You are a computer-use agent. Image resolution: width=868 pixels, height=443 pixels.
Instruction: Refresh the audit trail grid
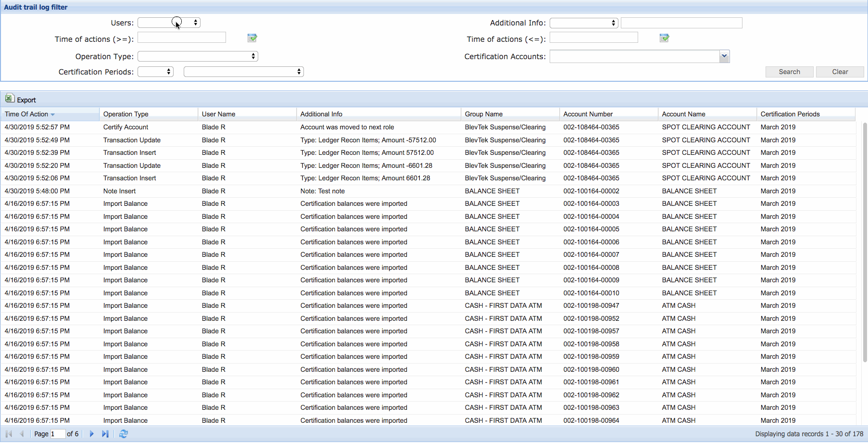(124, 434)
